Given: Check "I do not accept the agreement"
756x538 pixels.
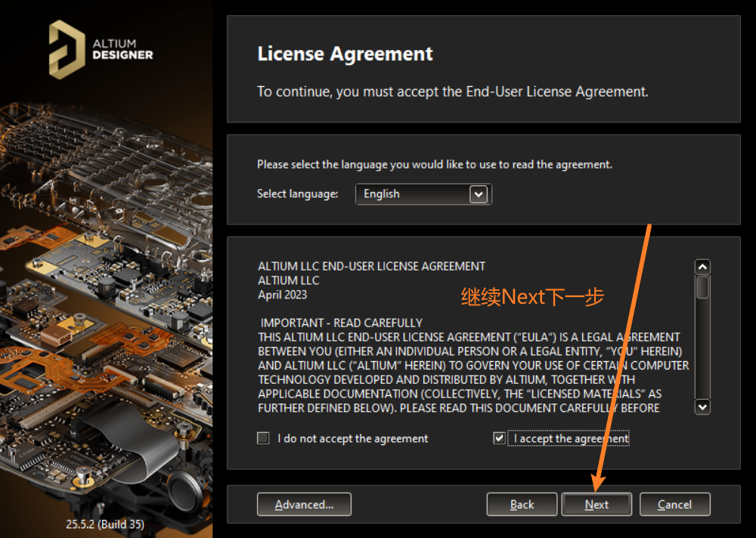Looking at the screenshot, I should (263, 438).
